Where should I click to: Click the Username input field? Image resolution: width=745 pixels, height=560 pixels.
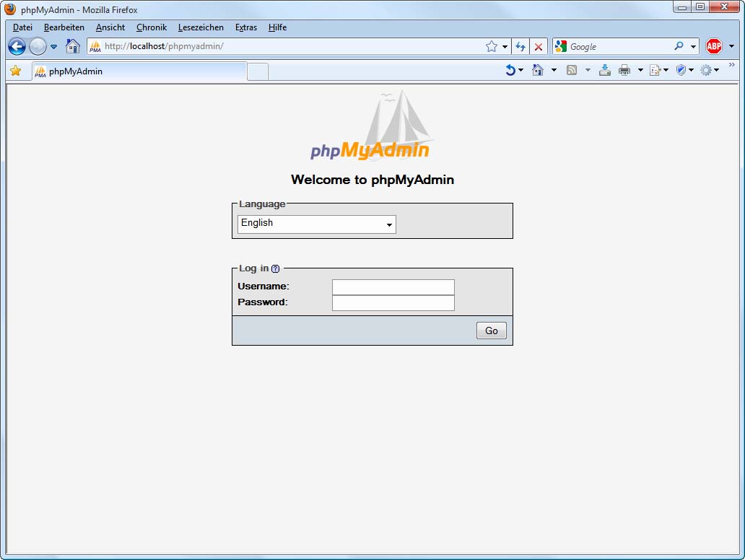393,287
